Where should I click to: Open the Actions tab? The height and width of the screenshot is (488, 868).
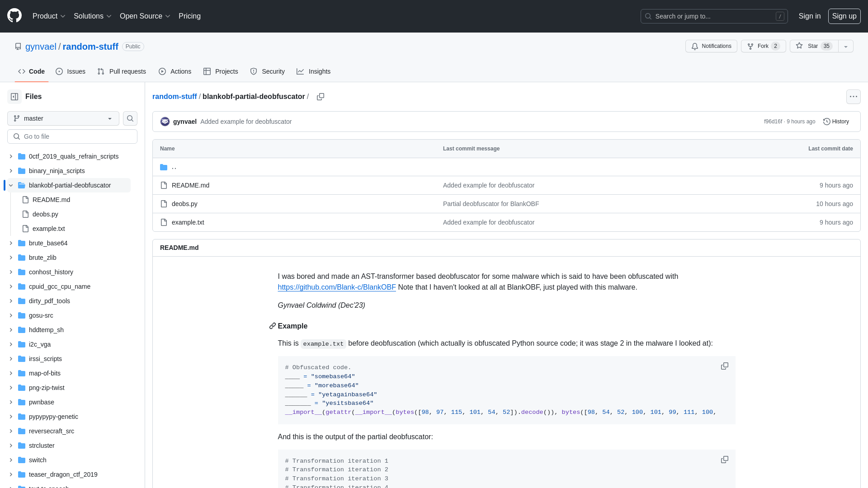coord(175,71)
